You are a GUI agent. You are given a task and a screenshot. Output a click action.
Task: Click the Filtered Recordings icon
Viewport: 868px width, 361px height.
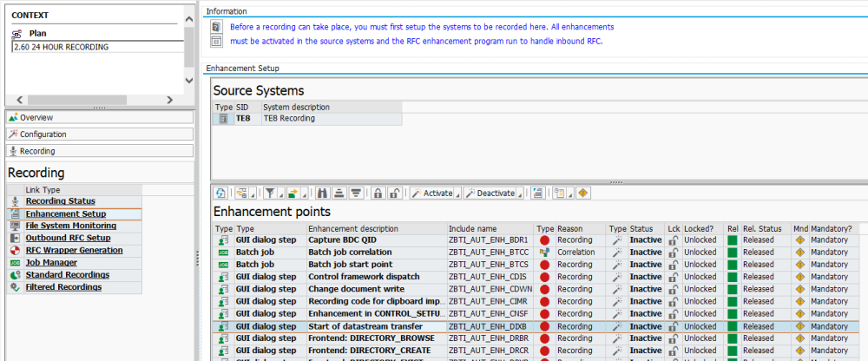16,287
